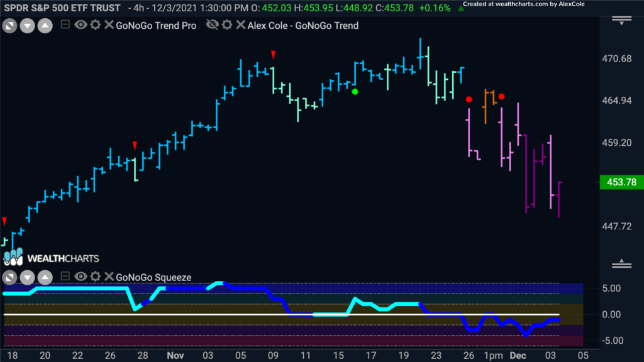Viewport: 644px width, 362px height.
Task: Click the 1pm label on time axis
Action: 493,356
